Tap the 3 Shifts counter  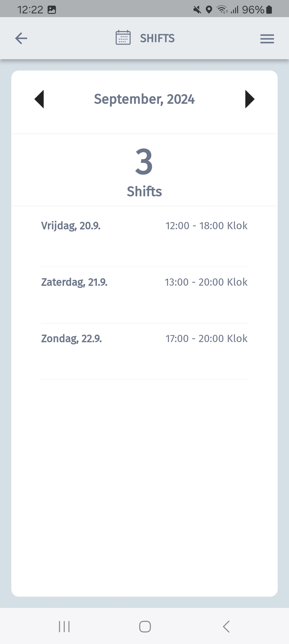point(144,172)
